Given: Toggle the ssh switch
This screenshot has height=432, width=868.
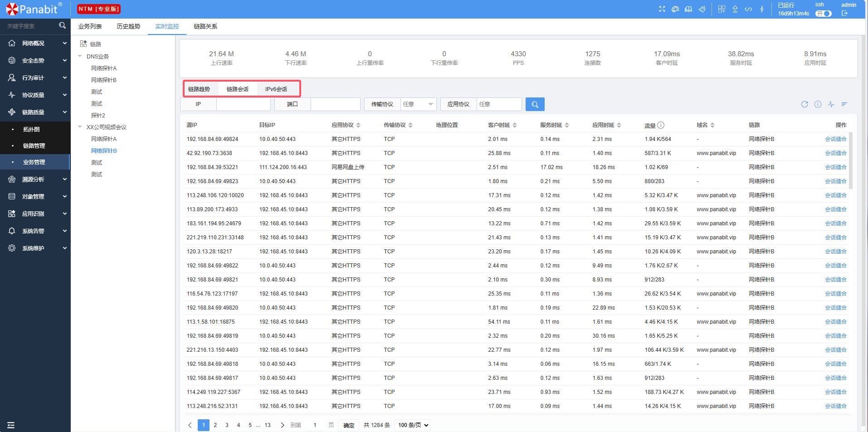Looking at the screenshot, I should pos(824,14).
